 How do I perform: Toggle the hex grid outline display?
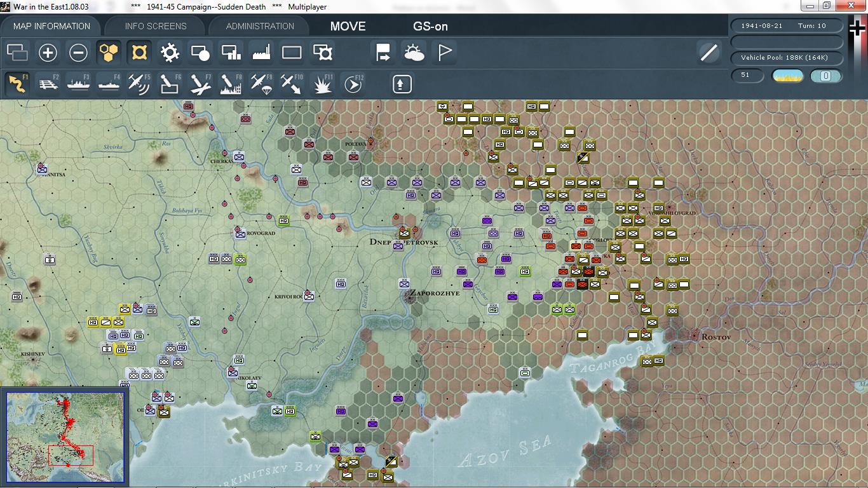coord(139,52)
